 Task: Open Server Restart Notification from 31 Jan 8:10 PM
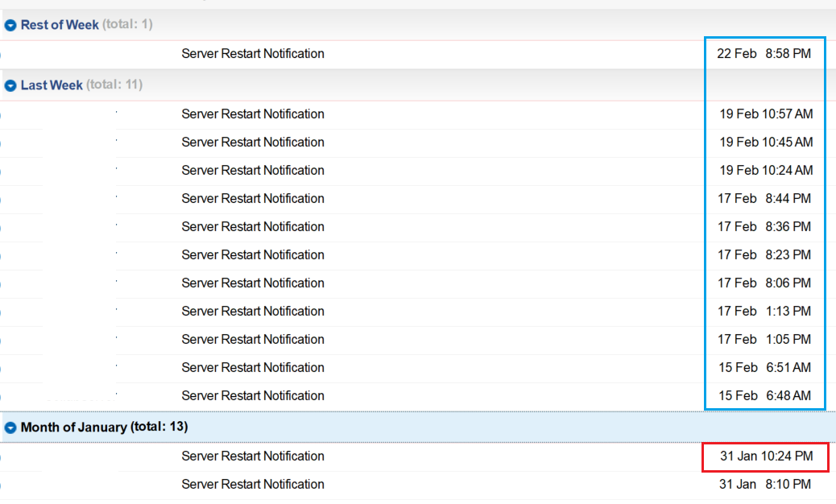253,485
